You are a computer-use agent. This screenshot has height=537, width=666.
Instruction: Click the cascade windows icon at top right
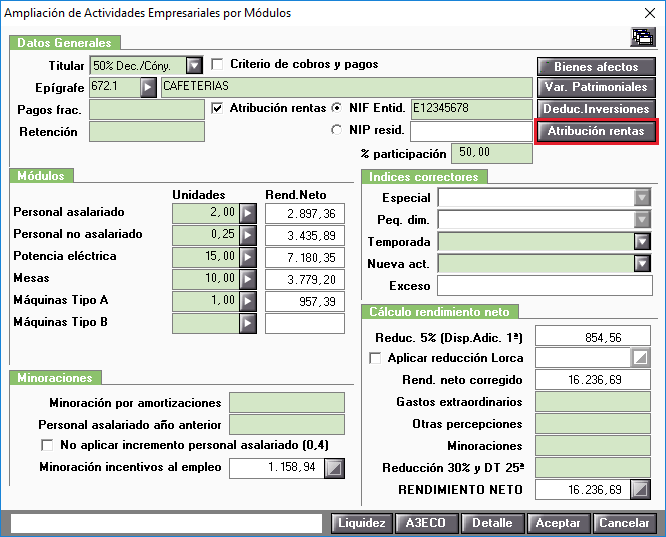[x=643, y=37]
